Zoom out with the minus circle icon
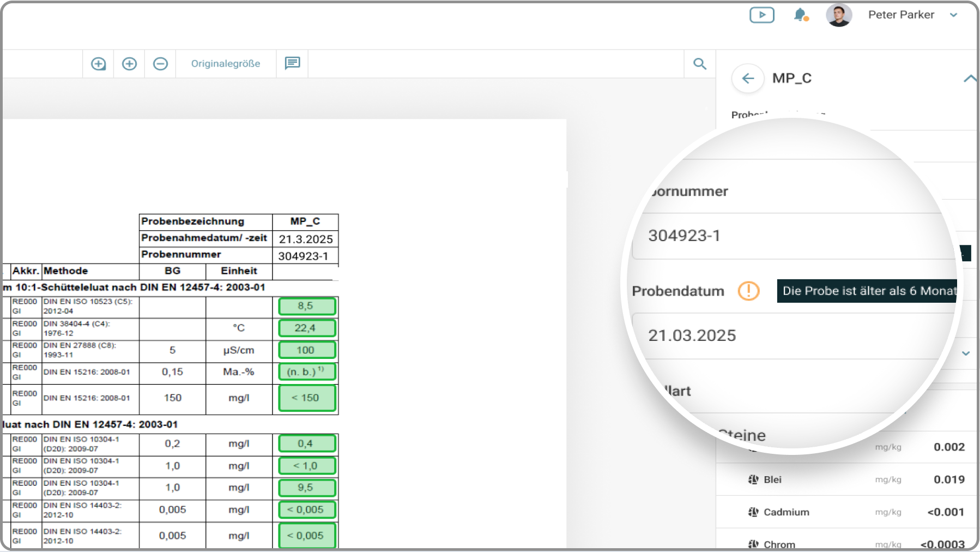The width and height of the screenshot is (980, 552). tap(160, 64)
